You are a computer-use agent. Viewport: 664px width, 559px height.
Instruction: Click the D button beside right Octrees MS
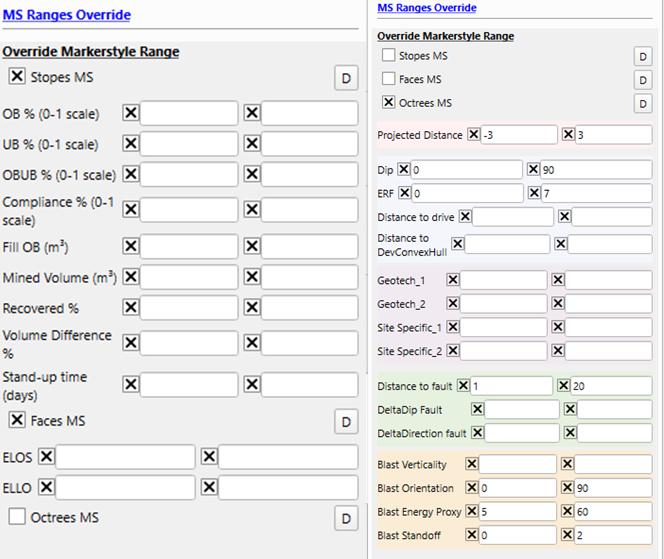pyautogui.click(x=643, y=103)
